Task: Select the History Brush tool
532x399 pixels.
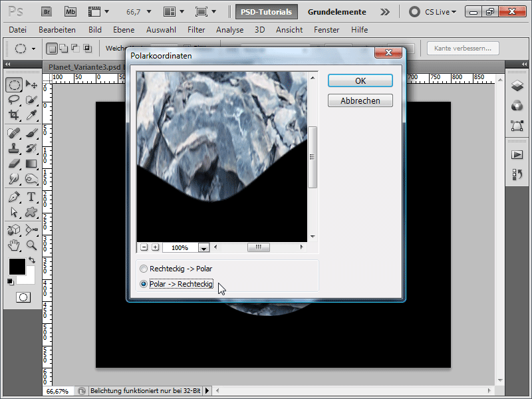Action: [x=31, y=148]
